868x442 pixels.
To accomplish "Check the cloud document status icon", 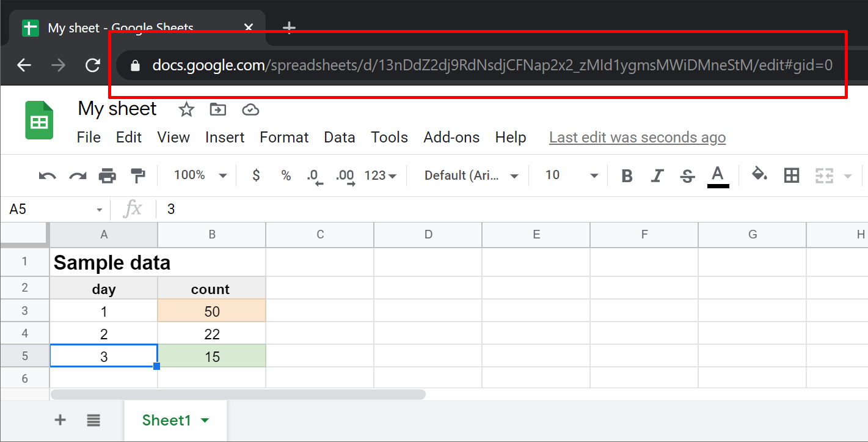I will [250, 110].
